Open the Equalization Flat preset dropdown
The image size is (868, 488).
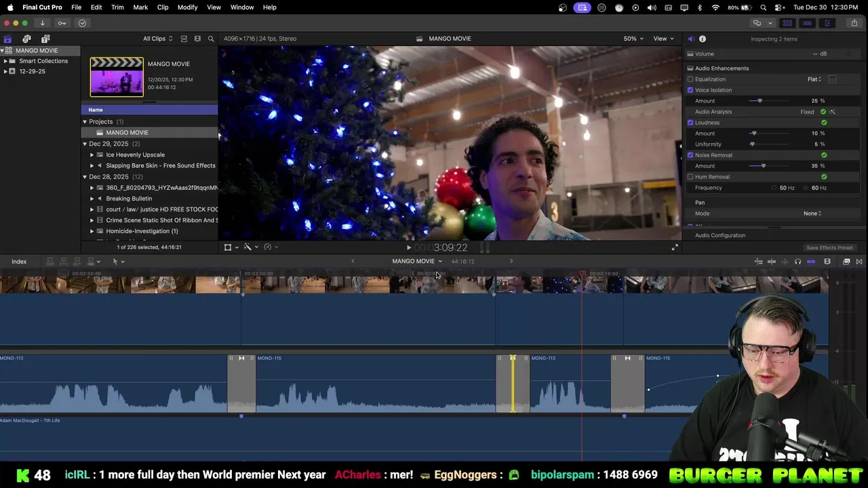[x=814, y=79]
